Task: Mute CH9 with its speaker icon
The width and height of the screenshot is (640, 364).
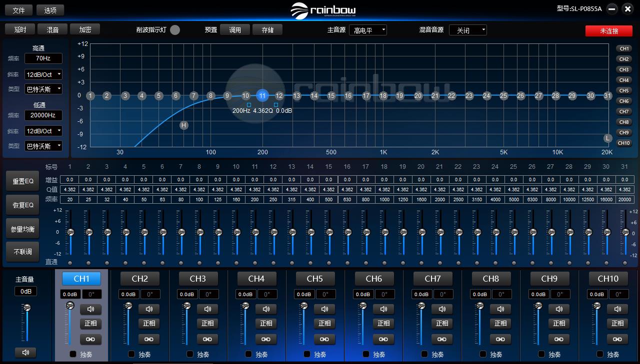Action: tap(559, 309)
